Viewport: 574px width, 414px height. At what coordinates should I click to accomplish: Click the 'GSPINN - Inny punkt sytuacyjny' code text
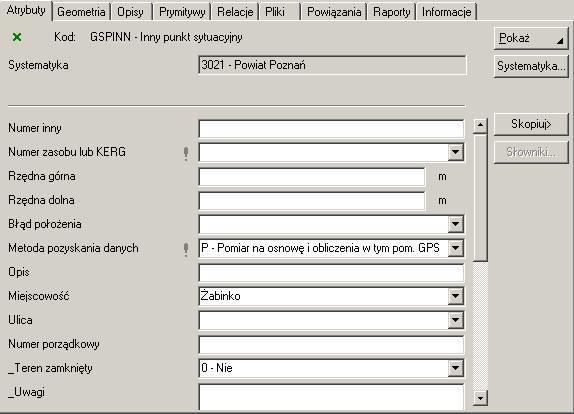click(x=166, y=37)
